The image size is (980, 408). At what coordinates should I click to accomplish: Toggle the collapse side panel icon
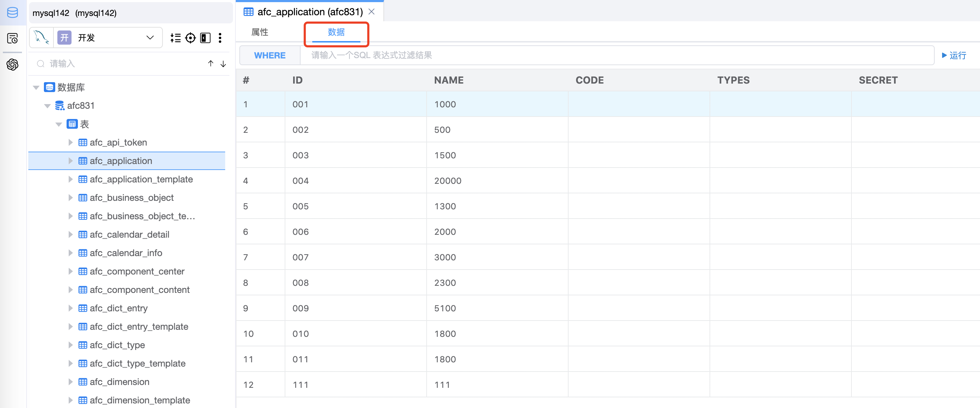(205, 38)
